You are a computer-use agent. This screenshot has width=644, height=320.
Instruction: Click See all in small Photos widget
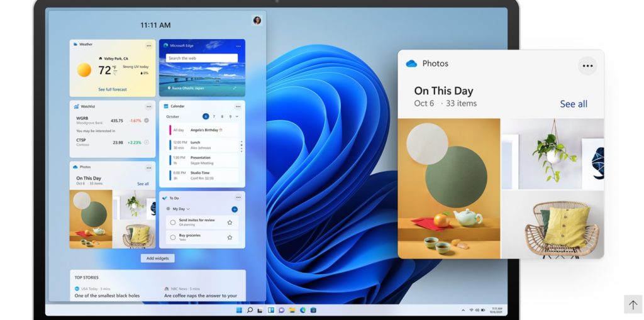click(143, 184)
